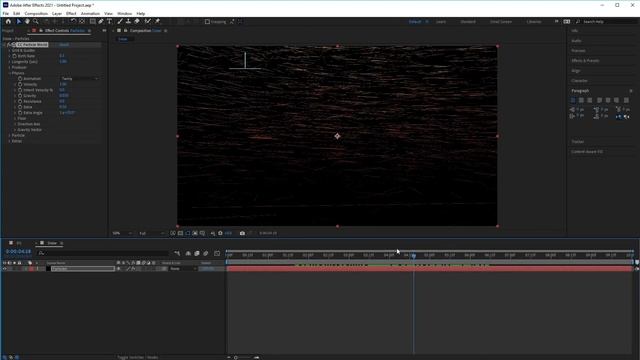
Task: Open Composition Mini-Flowchart icon in timeline
Action: (x=177, y=253)
